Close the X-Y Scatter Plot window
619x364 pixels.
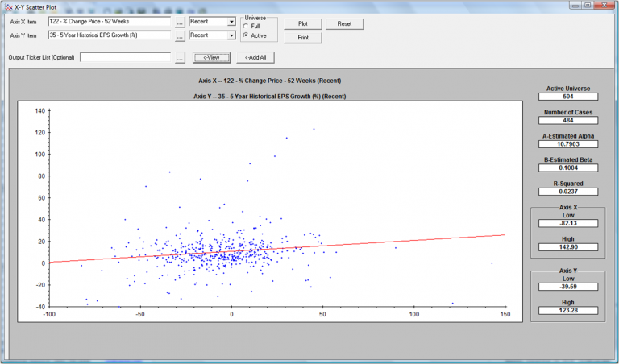606,5
